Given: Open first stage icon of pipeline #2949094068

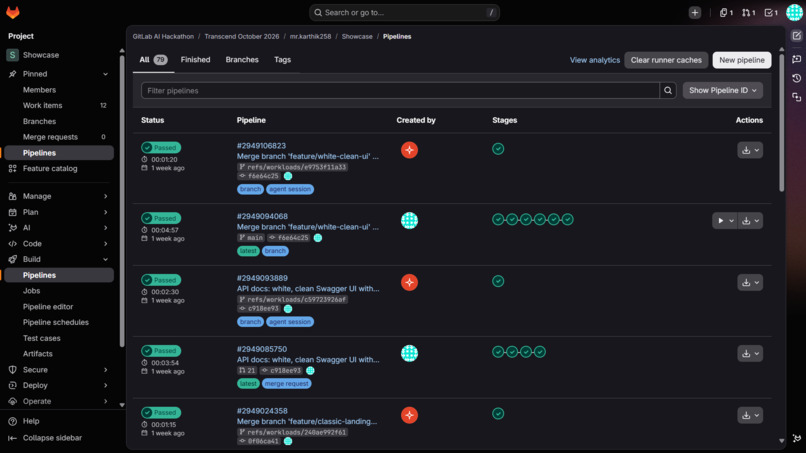Looking at the screenshot, I should (498, 220).
